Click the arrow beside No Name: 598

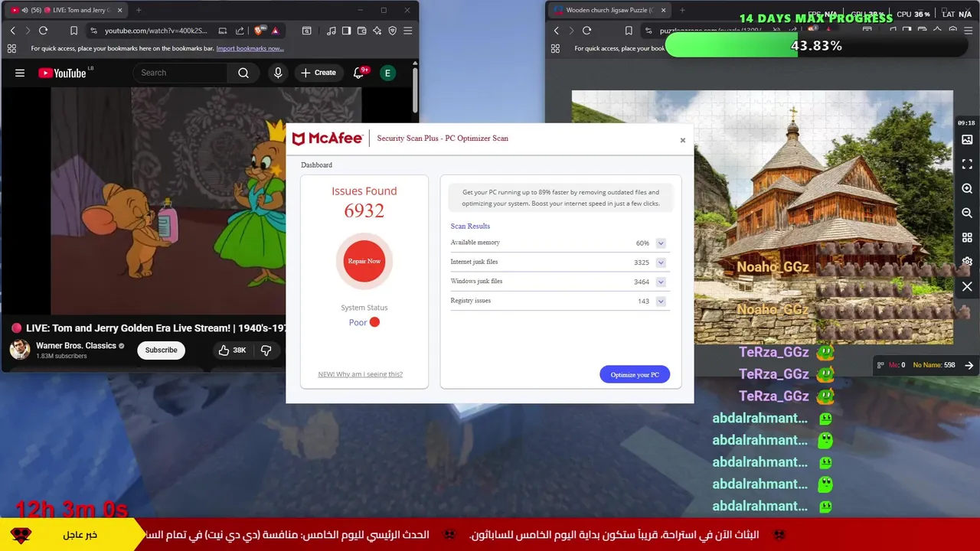969,365
